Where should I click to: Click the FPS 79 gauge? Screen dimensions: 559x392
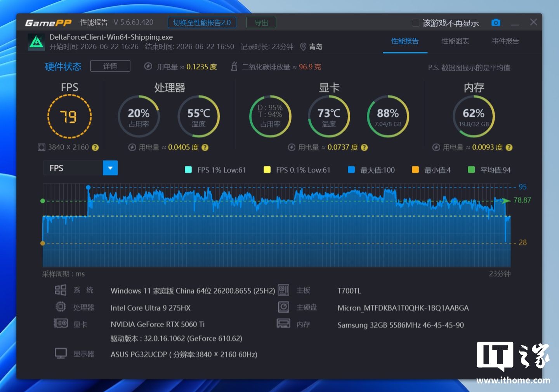coord(69,116)
